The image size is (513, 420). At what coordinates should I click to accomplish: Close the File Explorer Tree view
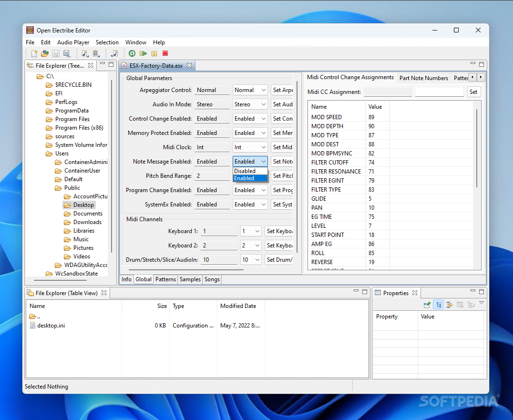pyautogui.click(x=91, y=65)
